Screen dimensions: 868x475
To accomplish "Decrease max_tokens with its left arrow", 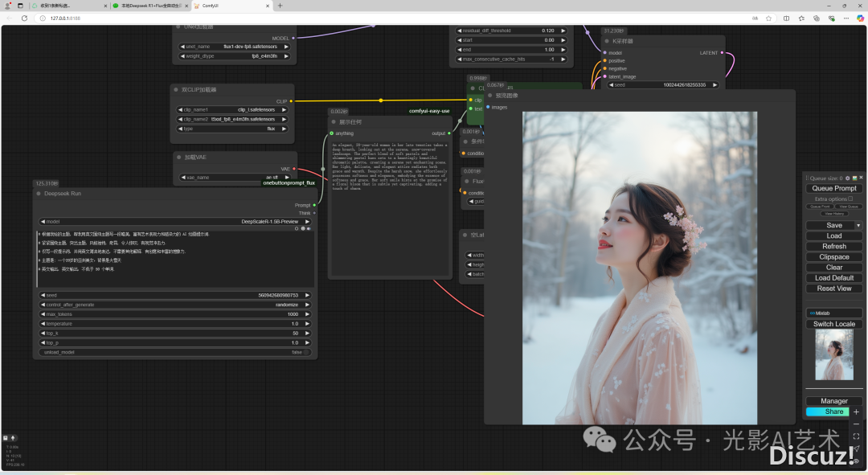I will click(43, 314).
